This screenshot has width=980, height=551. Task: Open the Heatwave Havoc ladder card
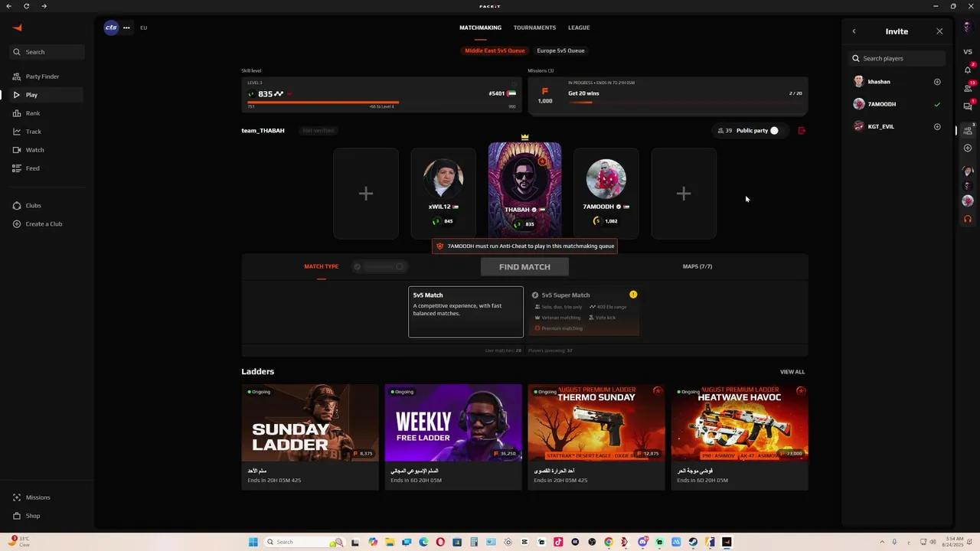pyautogui.click(x=740, y=437)
